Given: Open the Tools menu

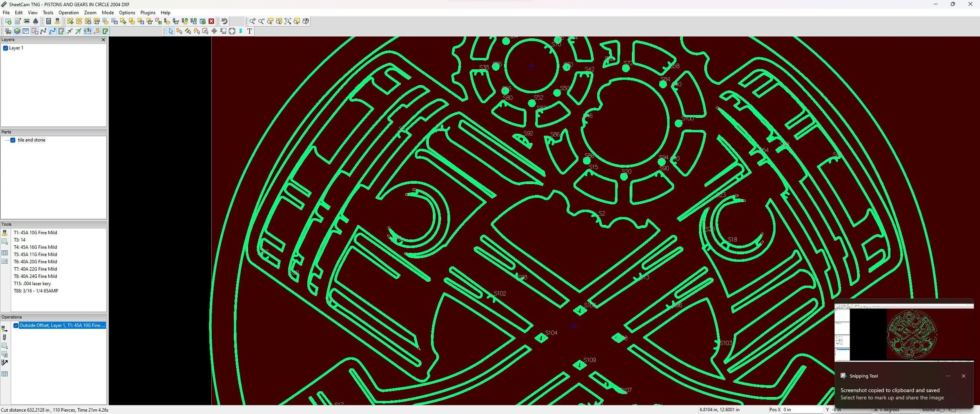Looking at the screenshot, I should (x=48, y=13).
